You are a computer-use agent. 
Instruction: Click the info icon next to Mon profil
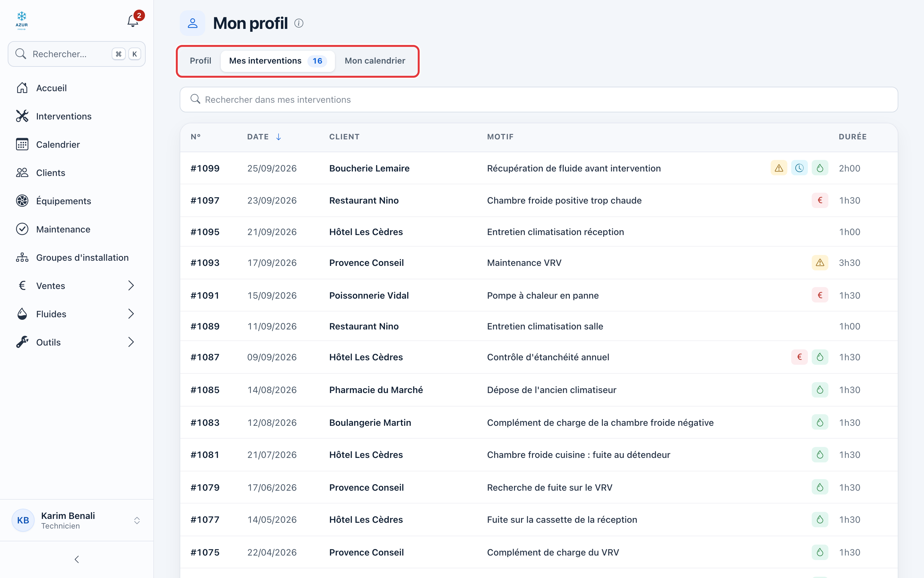(x=299, y=23)
